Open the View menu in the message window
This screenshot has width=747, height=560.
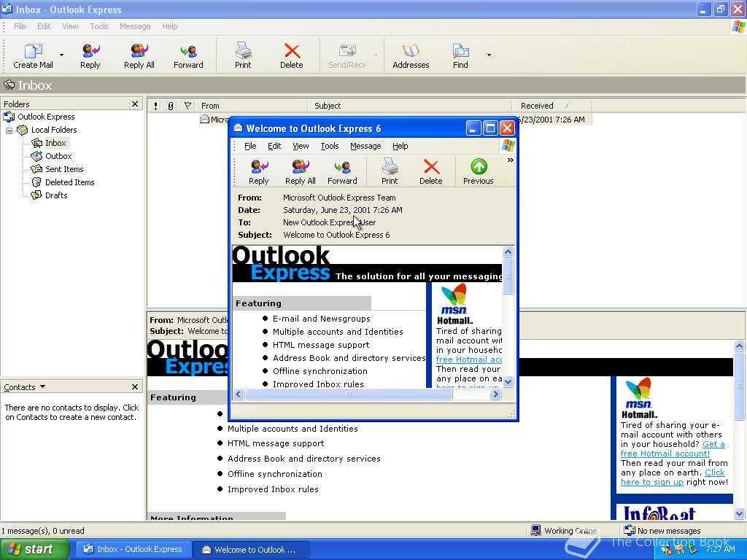301,146
